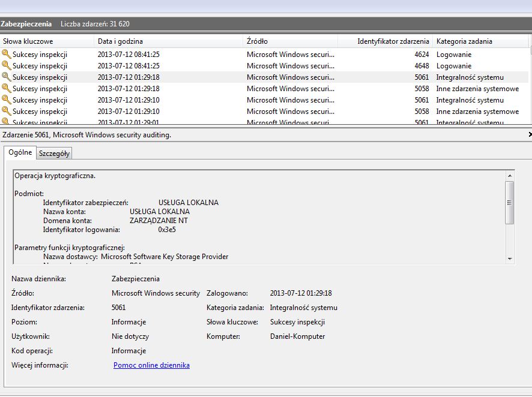The image size is (532, 397).
Task: Click the logon ID value 0x3e5
Action: pyautogui.click(x=167, y=230)
